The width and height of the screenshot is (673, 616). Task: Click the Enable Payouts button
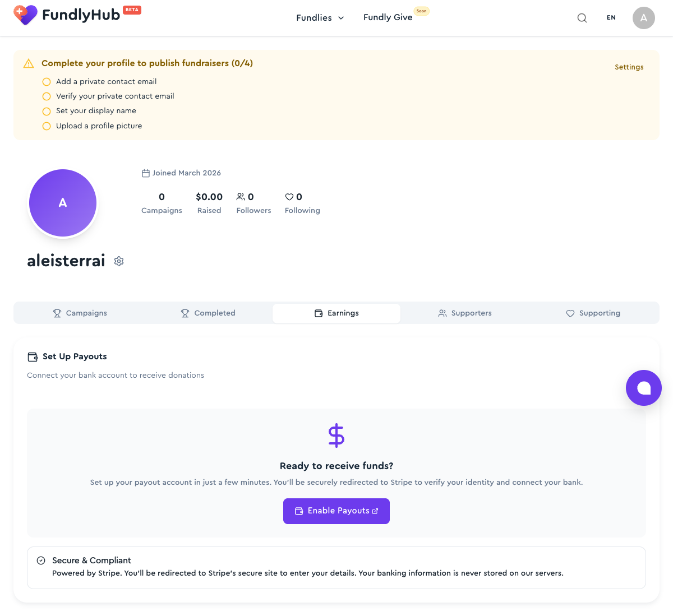336,511
